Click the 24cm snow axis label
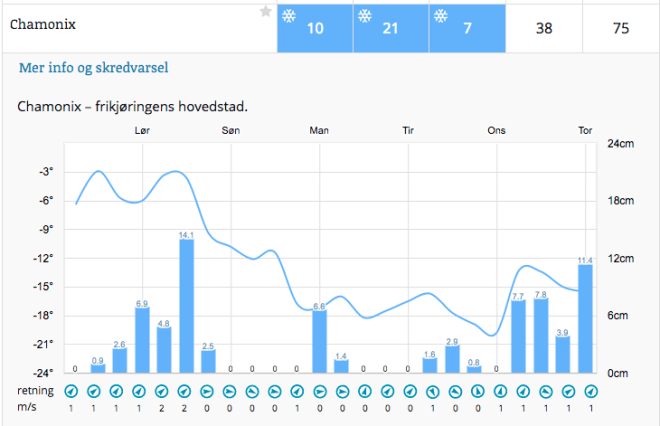The height and width of the screenshot is (426, 660). click(x=620, y=144)
